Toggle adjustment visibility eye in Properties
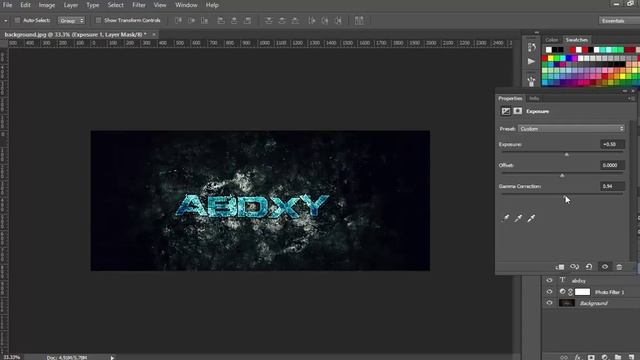Viewport: 640px width, 360px height. [605, 267]
